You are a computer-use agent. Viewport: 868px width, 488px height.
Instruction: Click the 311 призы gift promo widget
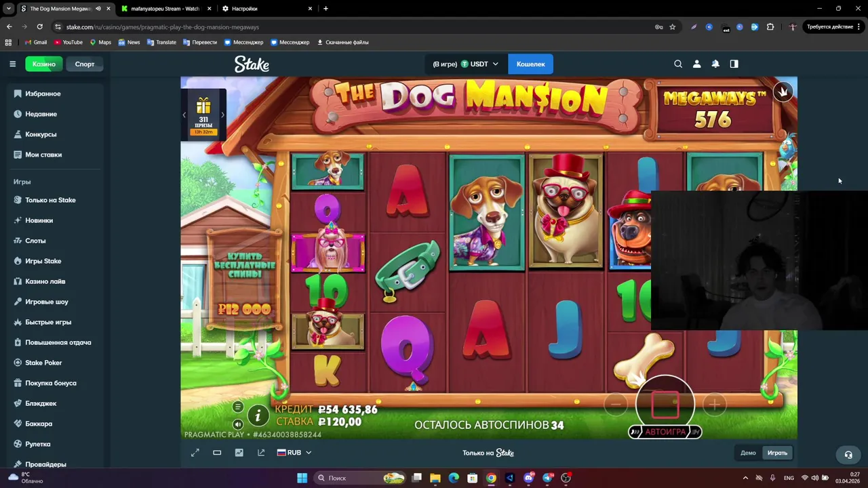(203, 115)
